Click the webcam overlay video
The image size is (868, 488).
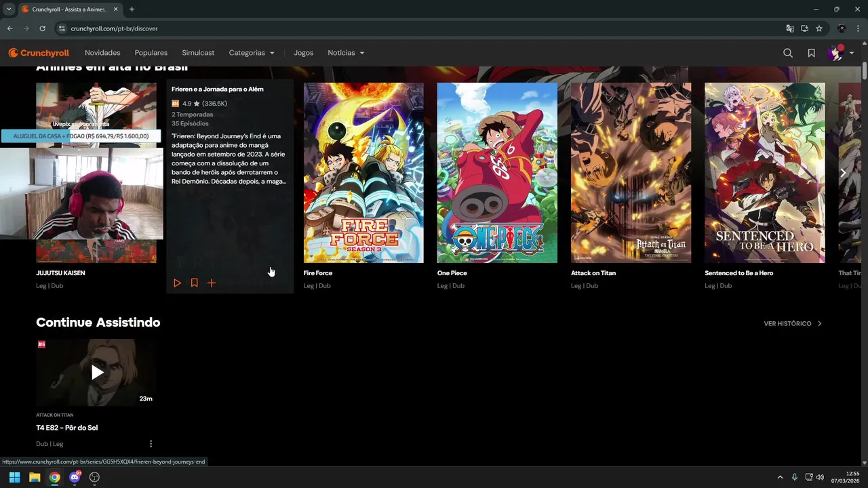[x=81, y=193]
